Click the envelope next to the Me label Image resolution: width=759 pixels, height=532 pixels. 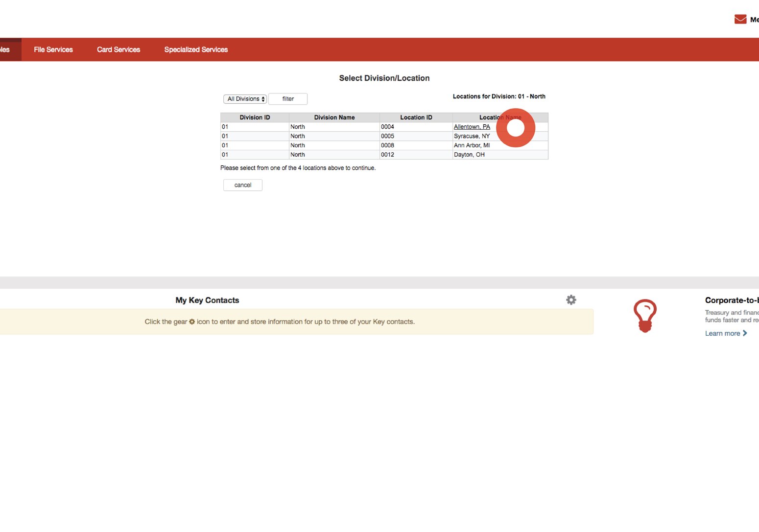click(739, 19)
